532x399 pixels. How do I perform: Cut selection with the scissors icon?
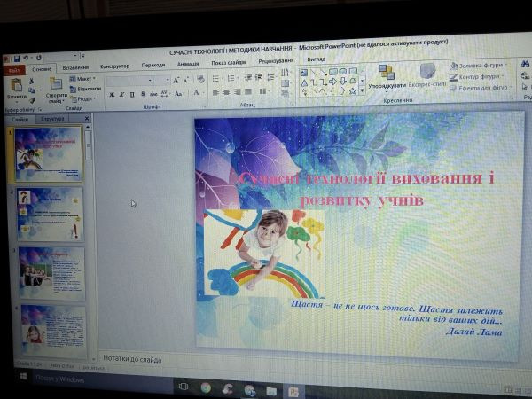pyautogui.click(x=32, y=82)
